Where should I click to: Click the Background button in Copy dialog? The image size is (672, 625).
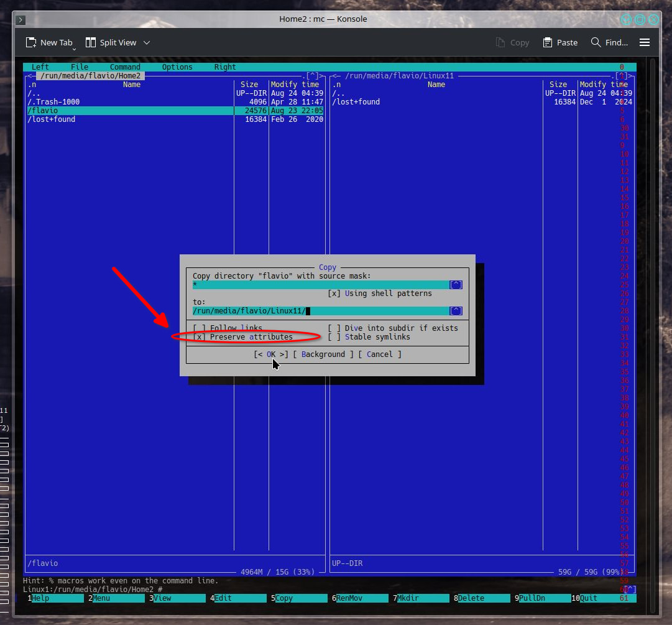(x=323, y=354)
